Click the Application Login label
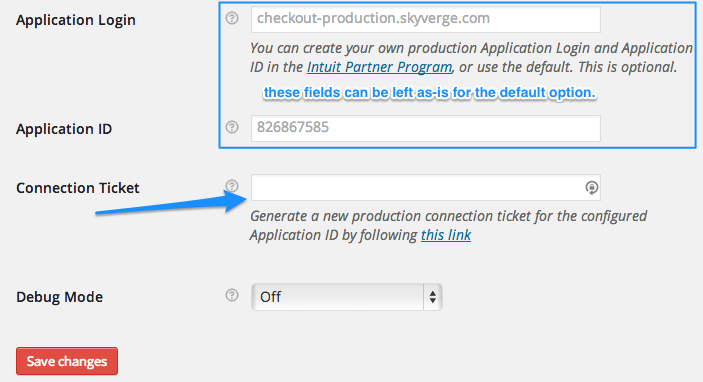Image resolution: width=703 pixels, height=382 pixels. click(x=76, y=20)
